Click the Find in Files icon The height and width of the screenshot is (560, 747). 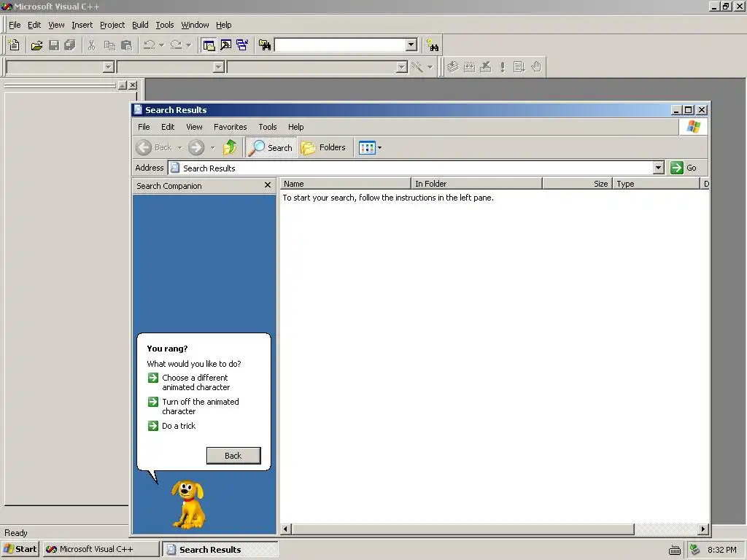(265, 45)
